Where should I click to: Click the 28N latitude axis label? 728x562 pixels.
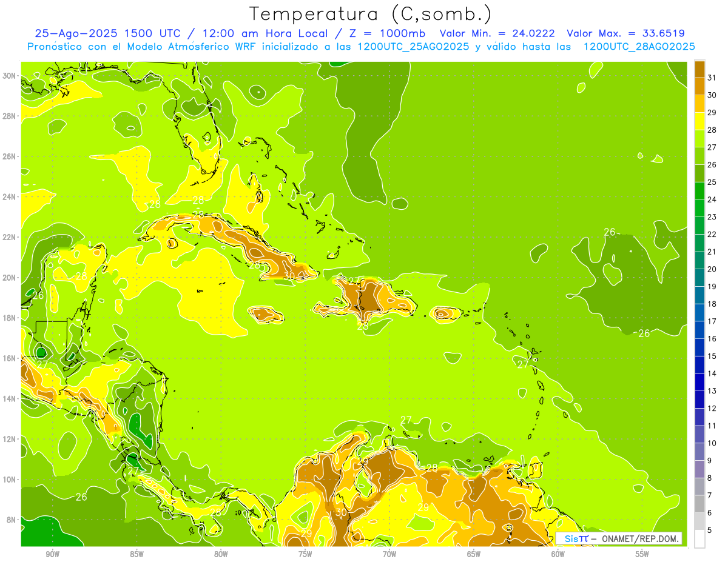pyautogui.click(x=9, y=116)
